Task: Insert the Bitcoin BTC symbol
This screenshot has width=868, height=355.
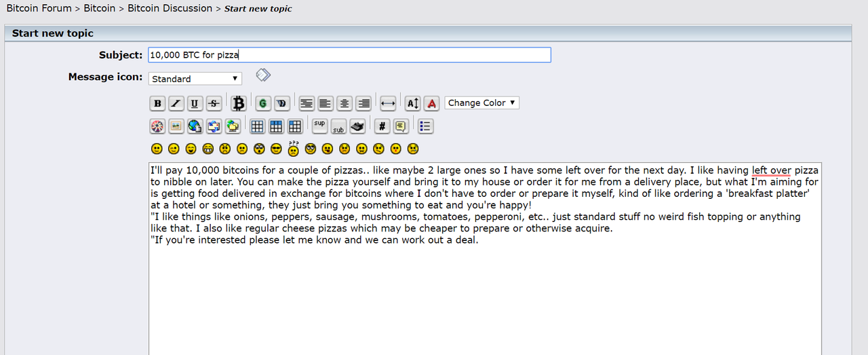Action: coord(238,103)
